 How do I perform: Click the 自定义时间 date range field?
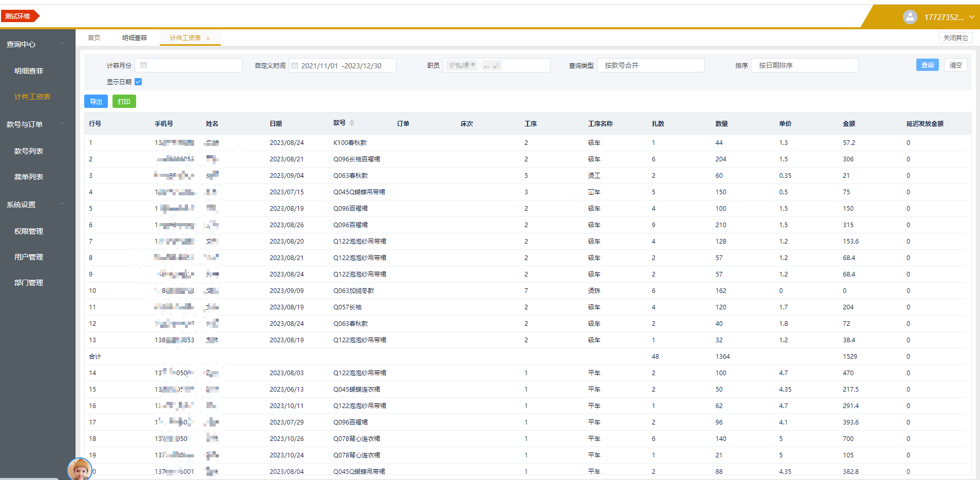click(x=342, y=65)
